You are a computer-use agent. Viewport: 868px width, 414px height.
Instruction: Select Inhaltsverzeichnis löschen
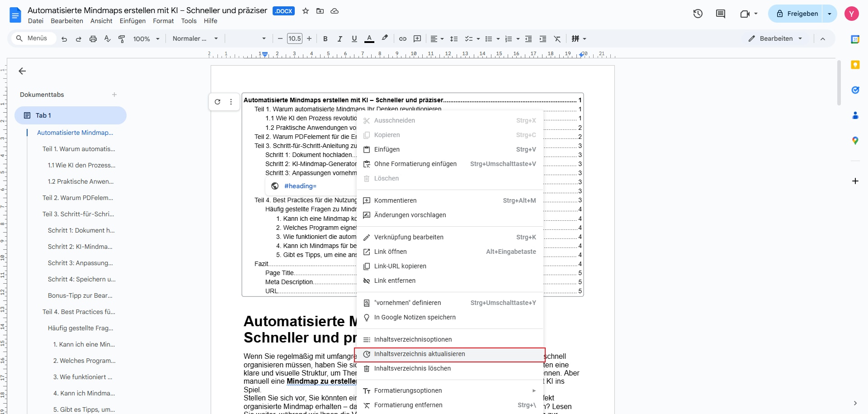(x=450, y=368)
